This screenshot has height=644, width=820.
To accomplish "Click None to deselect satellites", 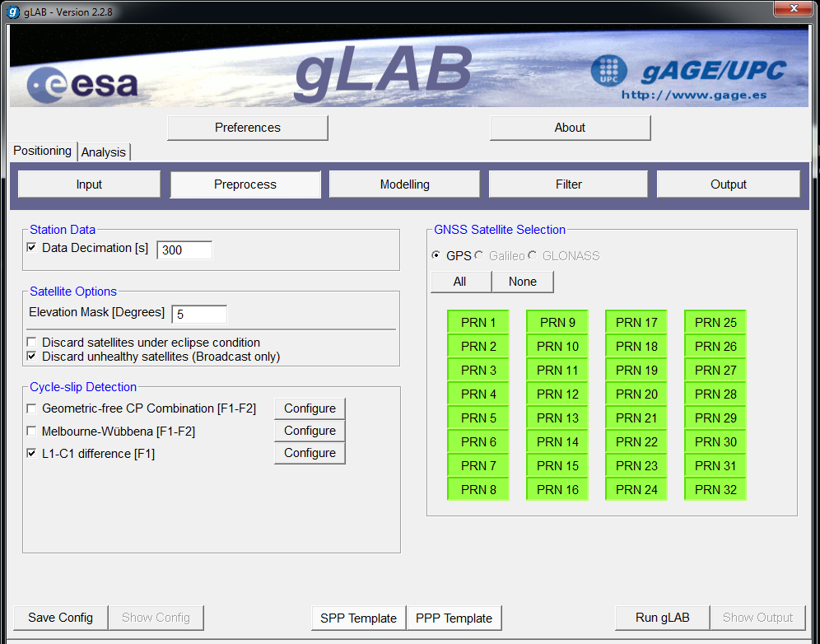I will (523, 282).
